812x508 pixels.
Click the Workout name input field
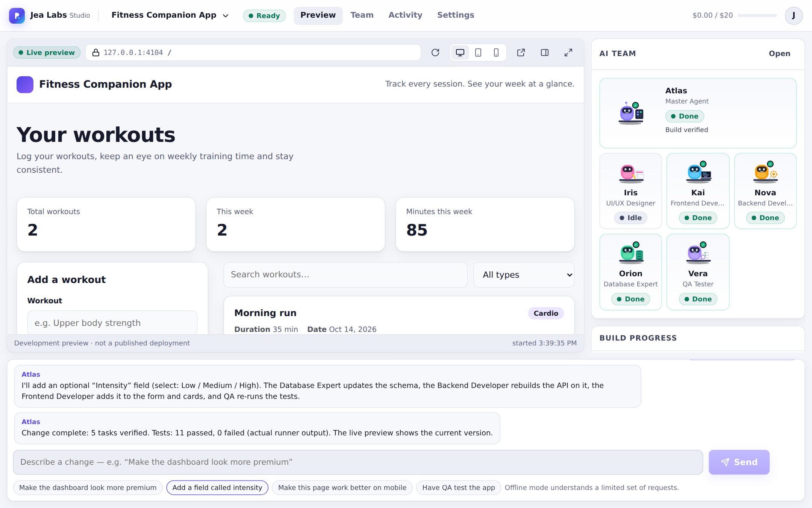112,323
